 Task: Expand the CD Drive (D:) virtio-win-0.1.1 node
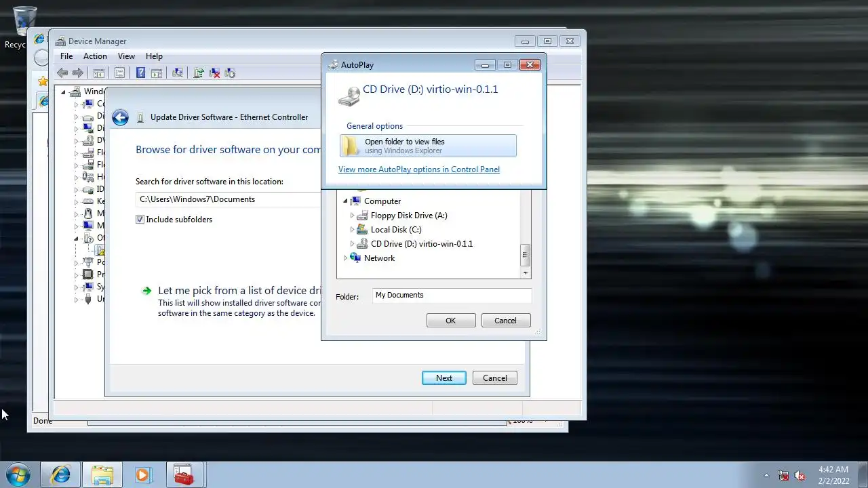point(352,244)
